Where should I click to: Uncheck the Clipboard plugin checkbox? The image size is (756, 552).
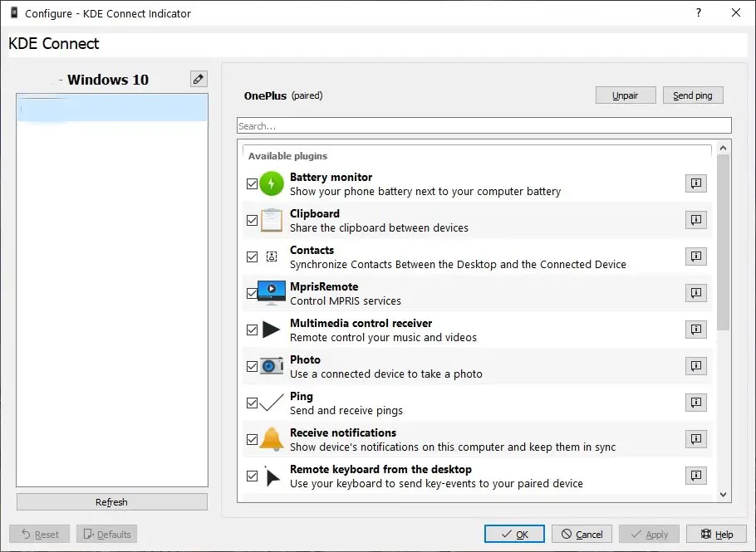(x=252, y=220)
